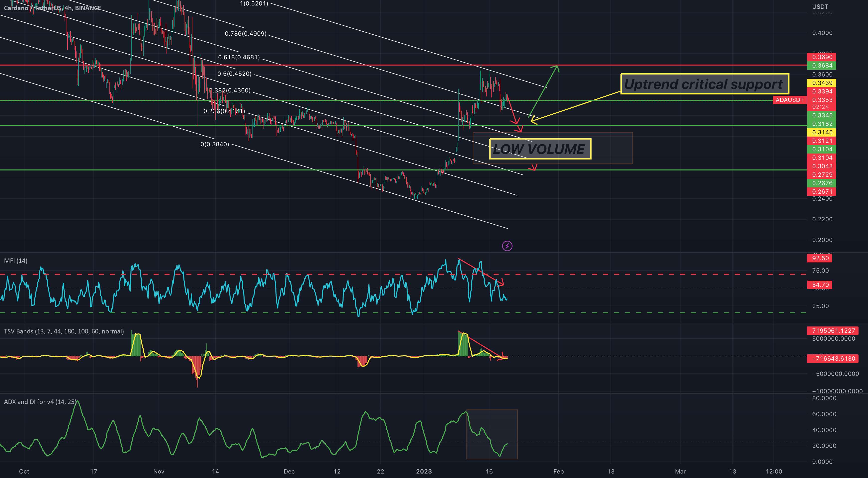The image size is (868, 478).
Task: Select the MFI (14) indicator label
Action: pos(16,261)
